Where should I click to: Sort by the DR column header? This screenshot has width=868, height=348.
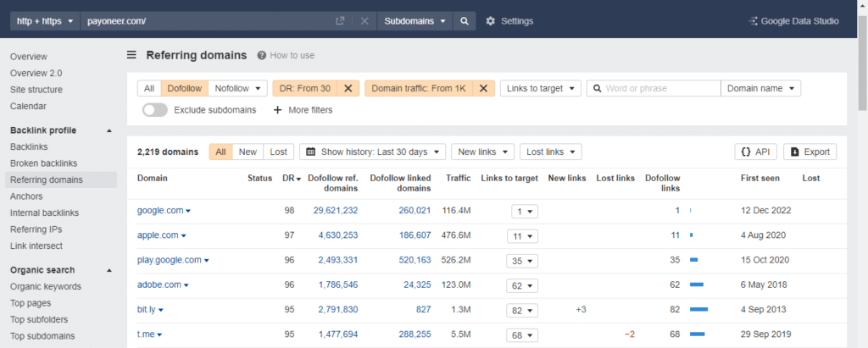(x=292, y=178)
